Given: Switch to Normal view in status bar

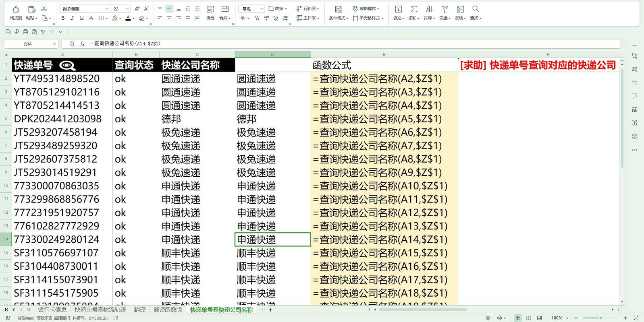Looking at the screenshot, I should (x=518, y=318).
